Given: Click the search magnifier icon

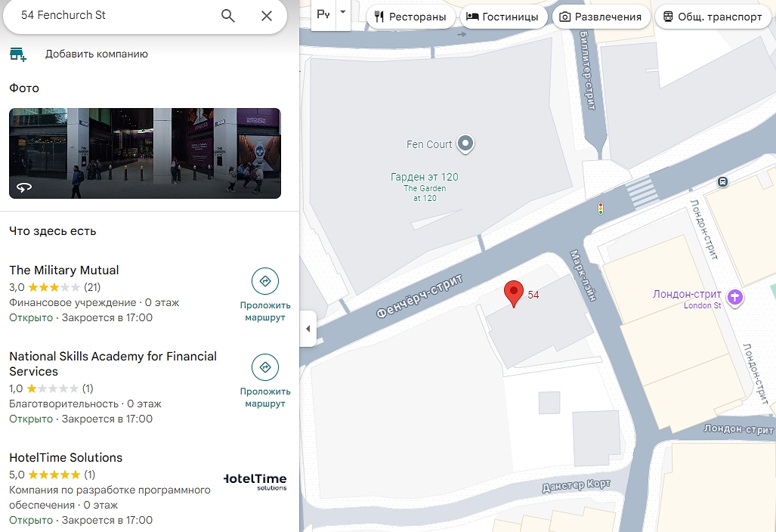Looking at the screenshot, I should coord(227,16).
